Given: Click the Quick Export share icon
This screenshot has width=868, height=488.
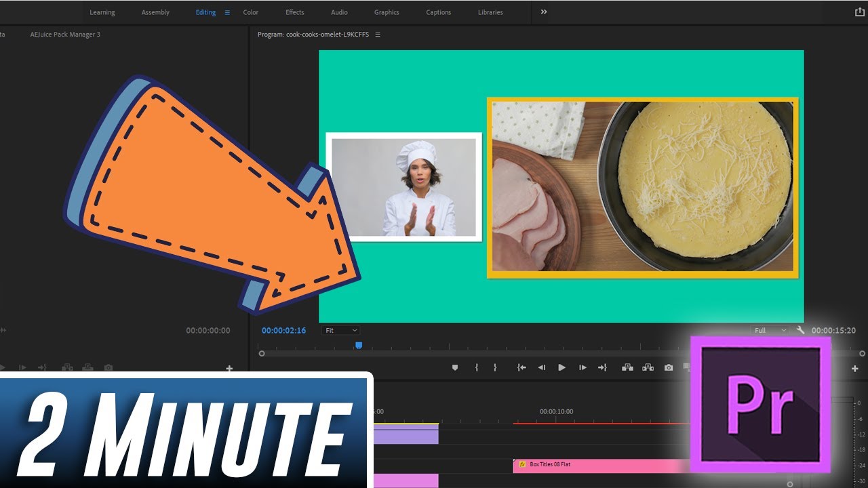Looking at the screenshot, I should pos(860,12).
